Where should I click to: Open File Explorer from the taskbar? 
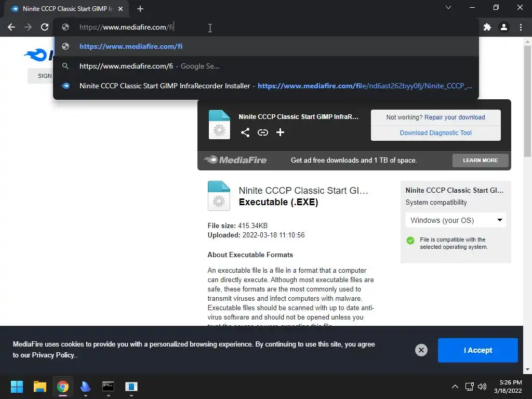pyautogui.click(x=39, y=387)
